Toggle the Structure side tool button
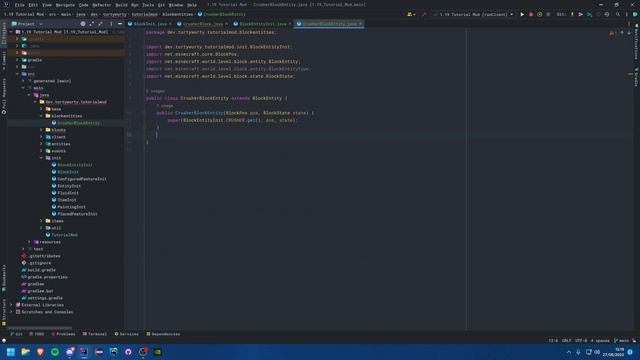 pyautogui.click(x=4, y=313)
